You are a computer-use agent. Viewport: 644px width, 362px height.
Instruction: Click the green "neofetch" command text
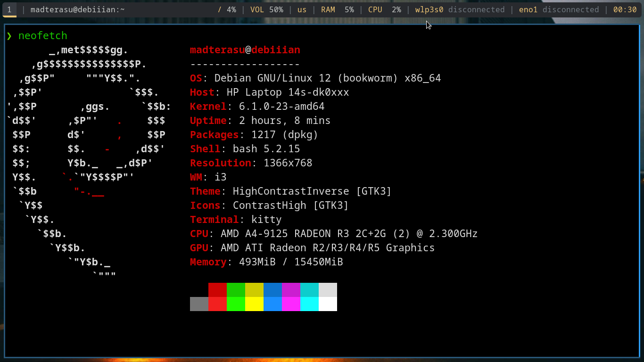[43, 35]
